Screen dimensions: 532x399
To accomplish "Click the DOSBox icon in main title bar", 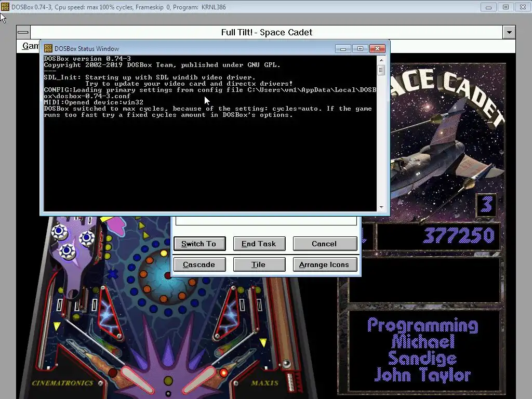I will coord(5,7).
